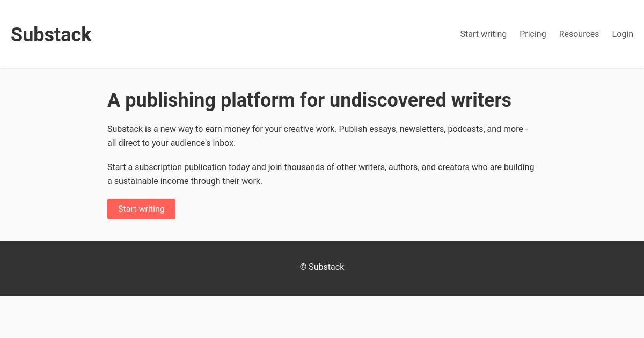Click the subscription publication paragraph
The height and width of the screenshot is (338, 644).
[320, 174]
